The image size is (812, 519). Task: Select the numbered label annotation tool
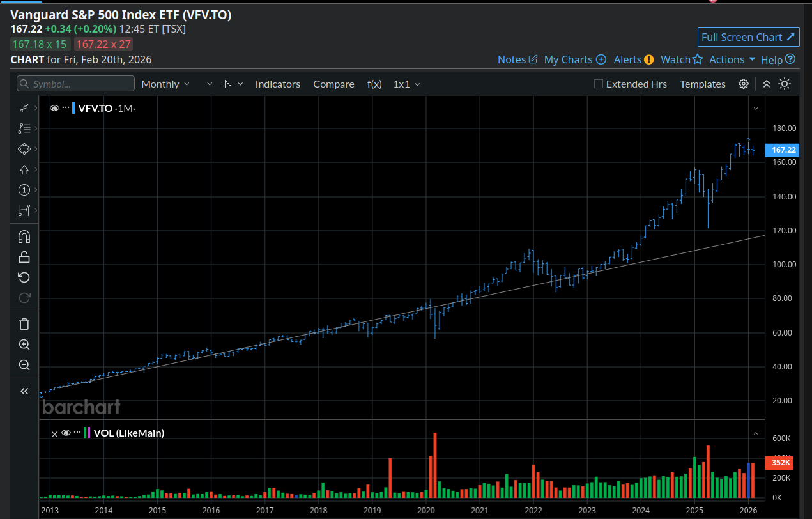pyautogui.click(x=24, y=190)
